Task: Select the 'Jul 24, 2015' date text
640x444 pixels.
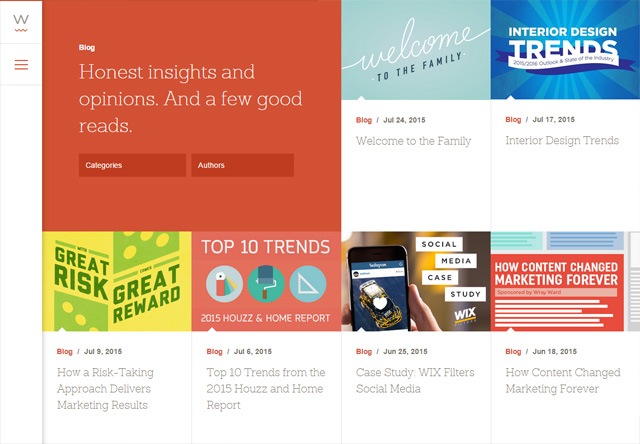Action: click(x=404, y=120)
